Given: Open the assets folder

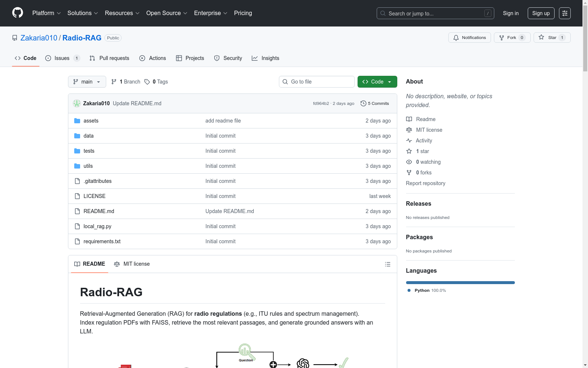Looking at the screenshot, I should (91, 121).
